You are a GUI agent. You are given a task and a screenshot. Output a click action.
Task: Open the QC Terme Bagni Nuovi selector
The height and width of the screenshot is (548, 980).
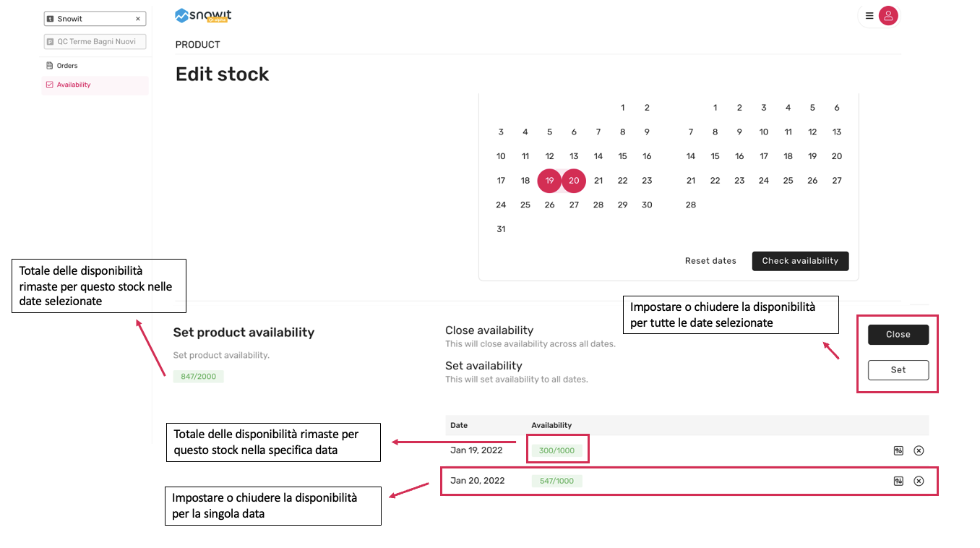point(95,42)
